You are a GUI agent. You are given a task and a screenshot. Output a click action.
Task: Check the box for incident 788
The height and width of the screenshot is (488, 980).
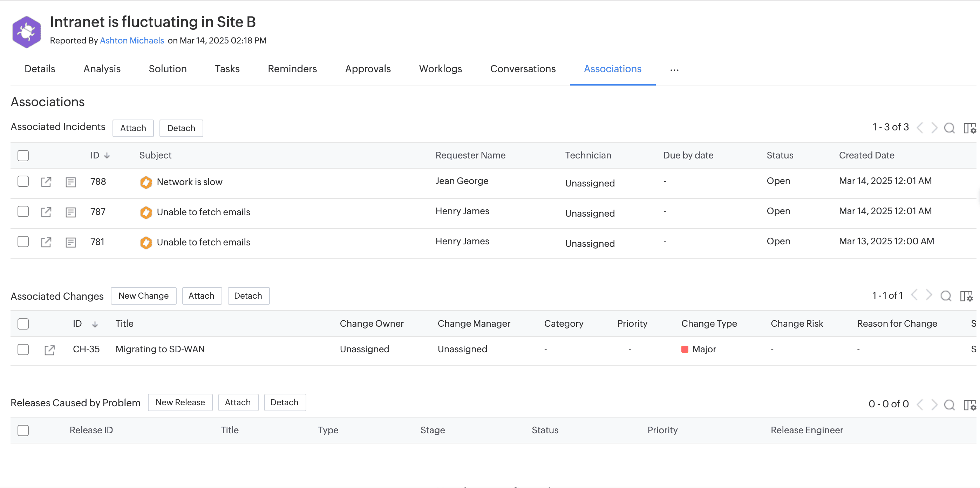coord(23,182)
